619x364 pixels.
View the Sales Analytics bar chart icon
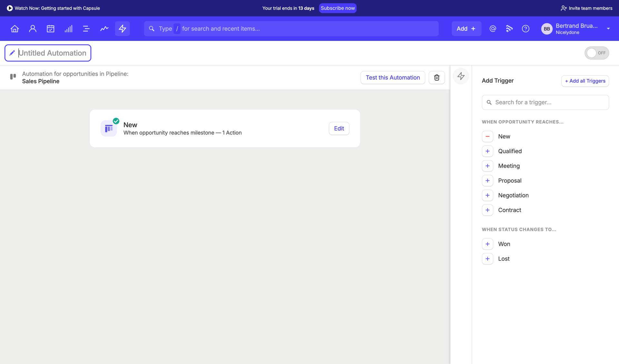(x=68, y=28)
